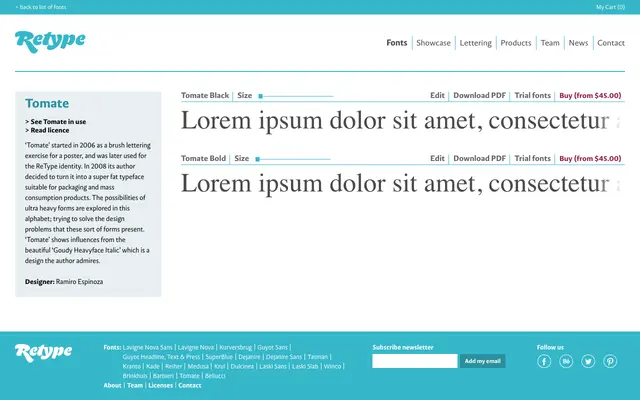Open the Kranto font link
Viewport: 640px width, 400px height.
click(x=131, y=366)
